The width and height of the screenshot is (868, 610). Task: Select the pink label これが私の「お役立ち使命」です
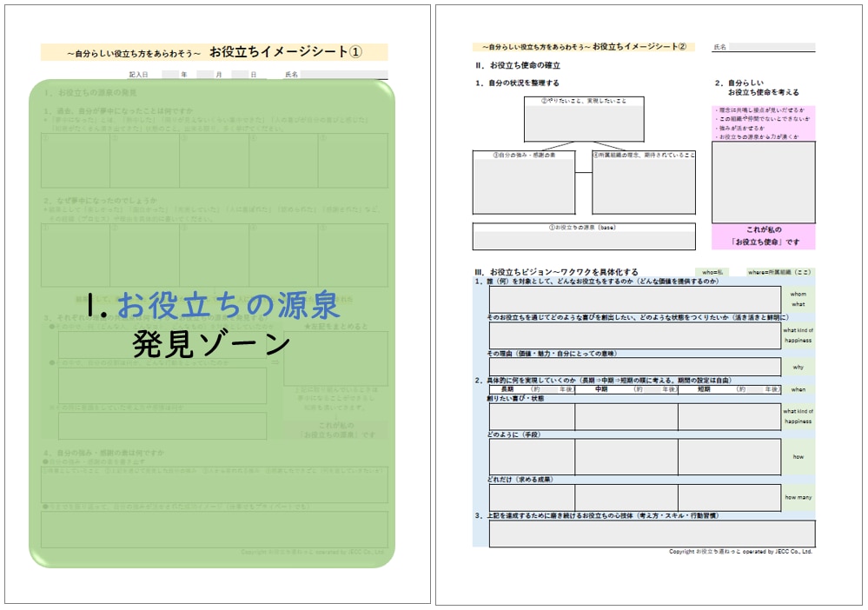pyautogui.click(x=764, y=235)
